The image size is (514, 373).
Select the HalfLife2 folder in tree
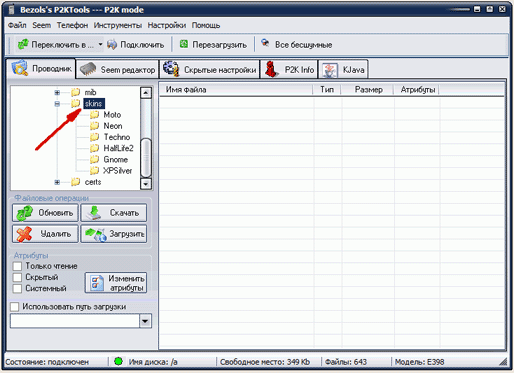click(x=118, y=148)
